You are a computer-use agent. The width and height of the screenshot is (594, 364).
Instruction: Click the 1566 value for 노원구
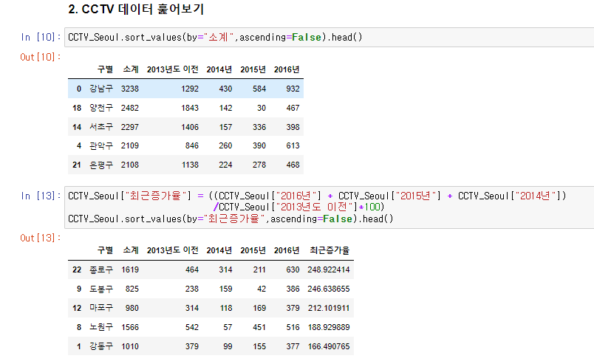130,327
